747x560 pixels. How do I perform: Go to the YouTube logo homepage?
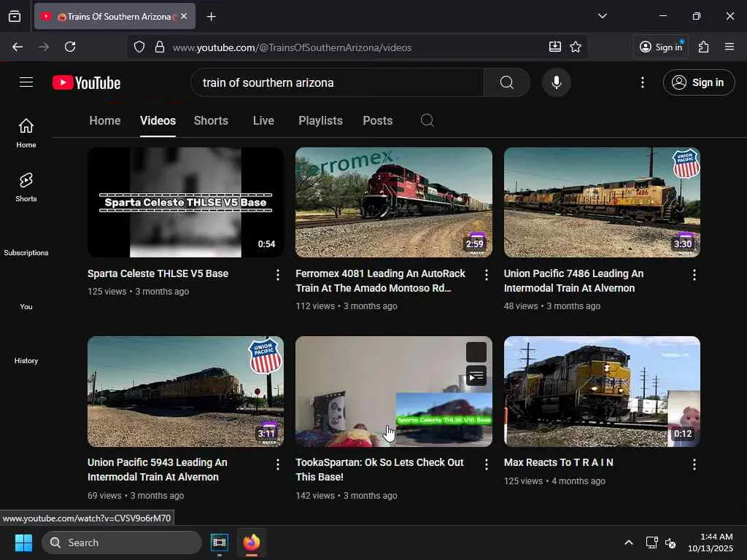pyautogui.click(x=86, y=83)
